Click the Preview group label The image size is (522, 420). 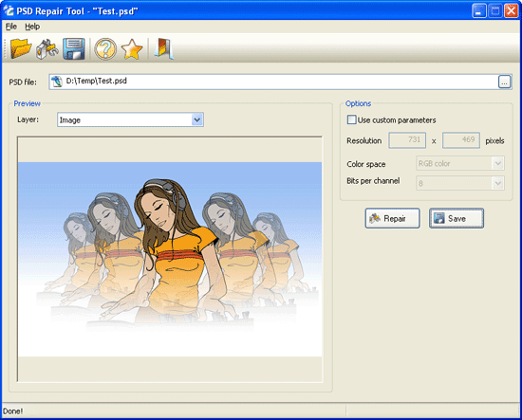pos(27,103)
